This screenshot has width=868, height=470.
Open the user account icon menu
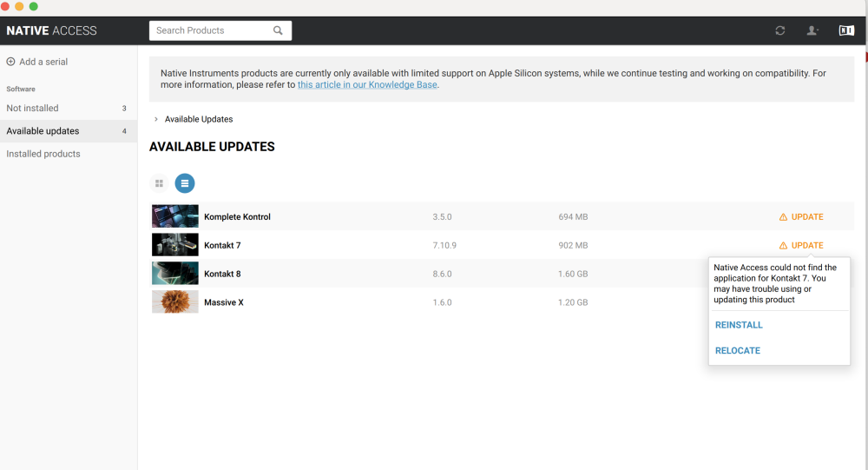click(x=812, y=30)
